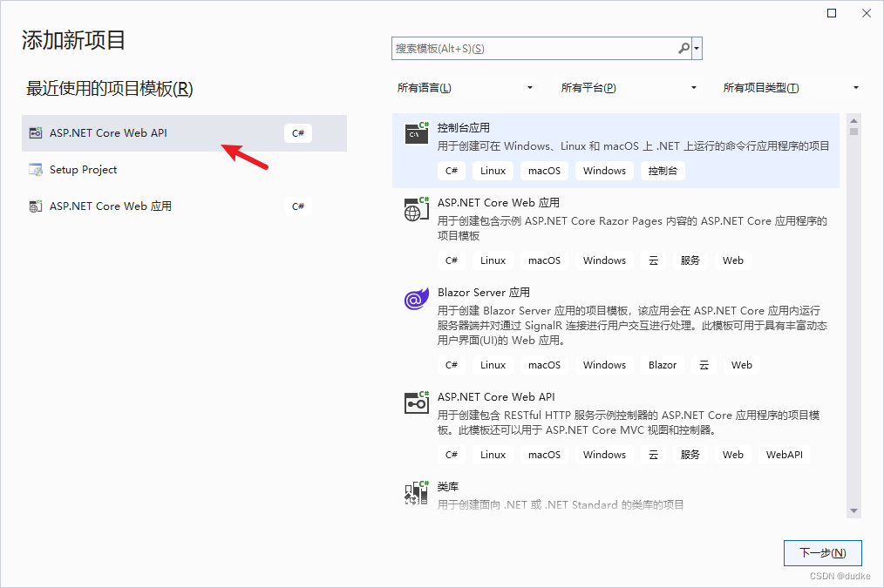
Task: Click the 服务 tag under ASP.NET Core Web API
Action: click(x=690, y=455)
